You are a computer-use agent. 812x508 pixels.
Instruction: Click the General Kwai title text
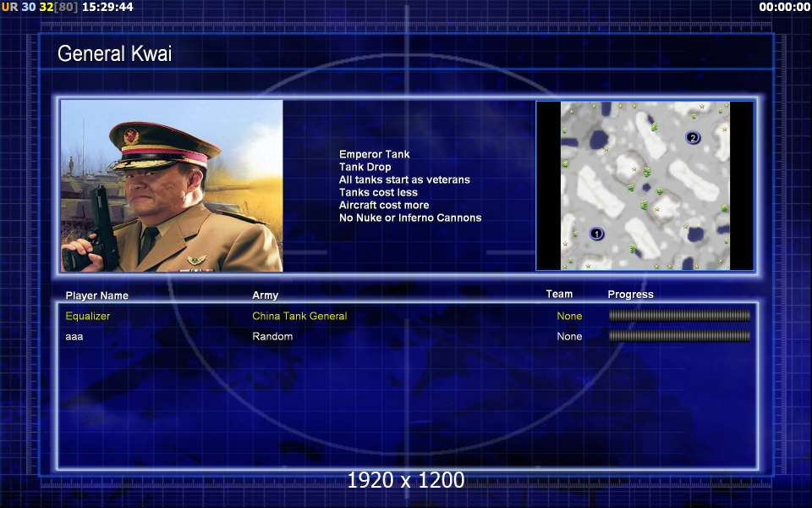[114, 53]
